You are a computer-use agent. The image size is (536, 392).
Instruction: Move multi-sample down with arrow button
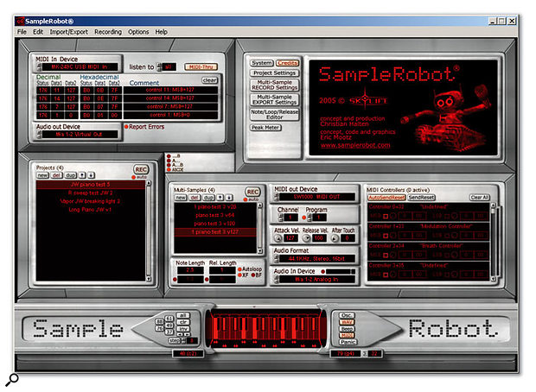pyautogui.click(x=229, y=198)
